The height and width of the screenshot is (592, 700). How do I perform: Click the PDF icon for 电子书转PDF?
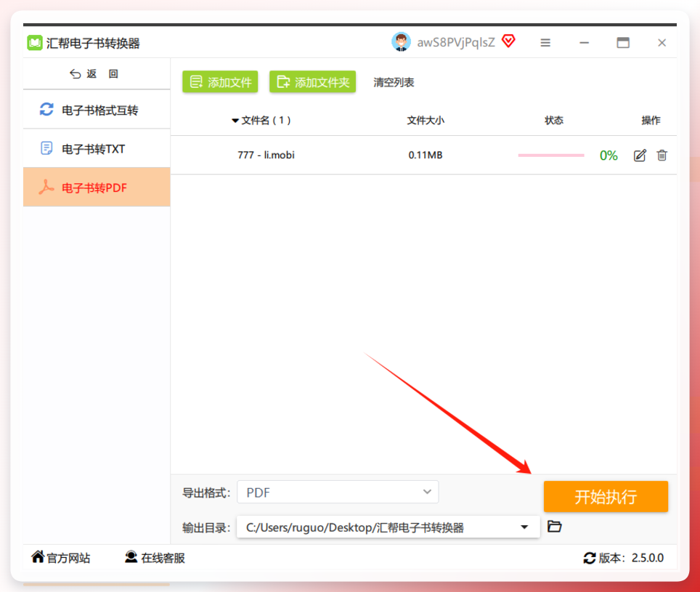[x=46, y=187]
